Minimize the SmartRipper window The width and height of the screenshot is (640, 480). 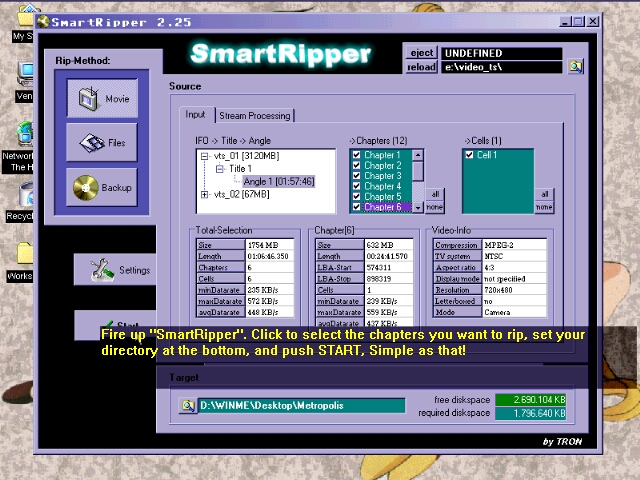565,21
